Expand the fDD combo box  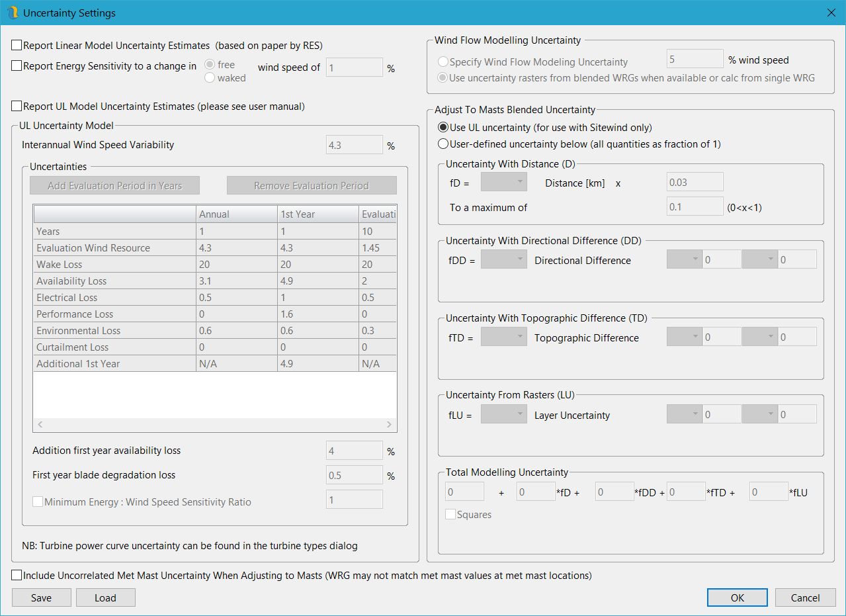[x=503, y=260]
